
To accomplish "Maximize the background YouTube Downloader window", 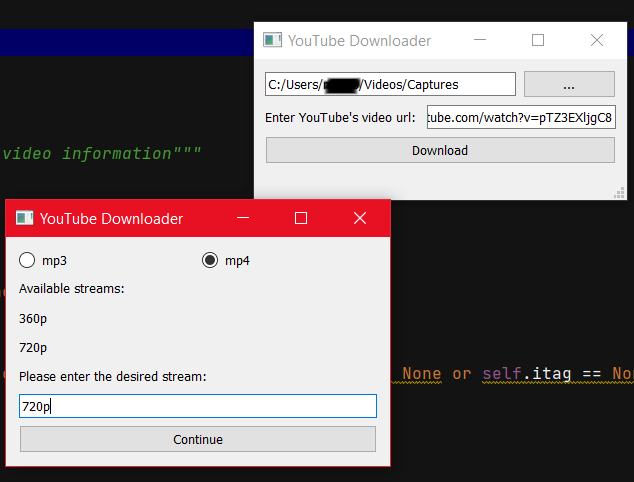I will [538, 40].
